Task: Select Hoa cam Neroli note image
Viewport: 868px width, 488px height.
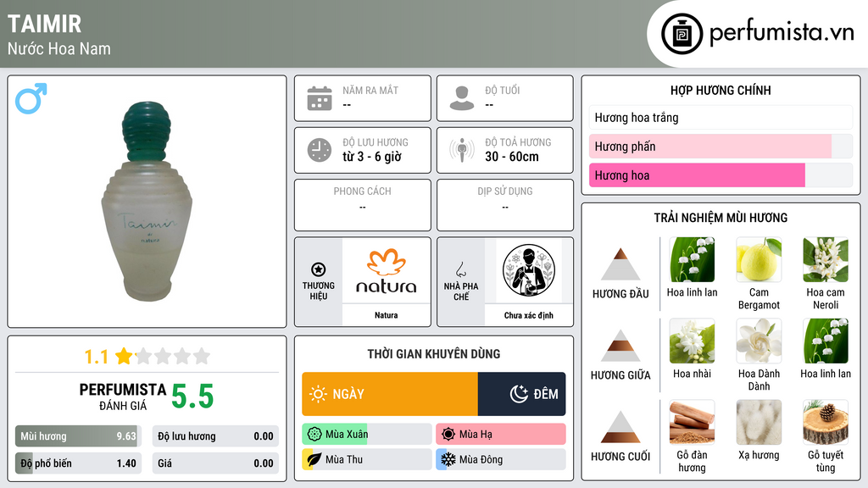Action: (x=826, y=259)
